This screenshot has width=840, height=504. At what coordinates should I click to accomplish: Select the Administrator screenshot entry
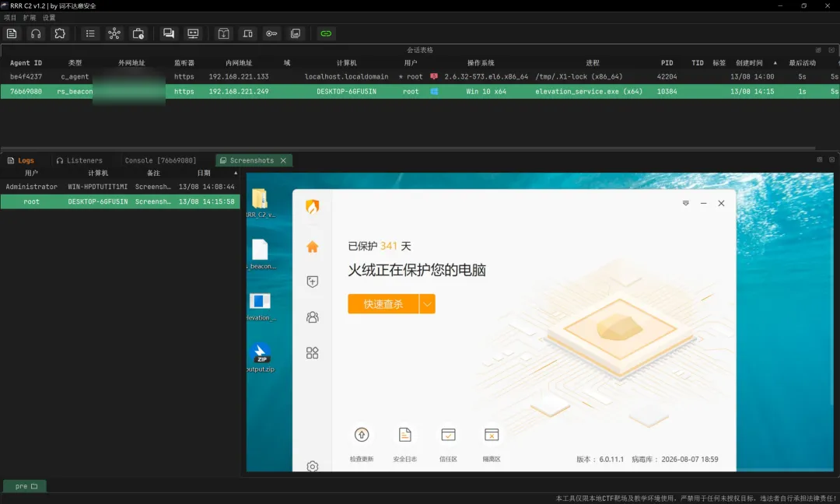pyautogui.click(x=120, y=187)
